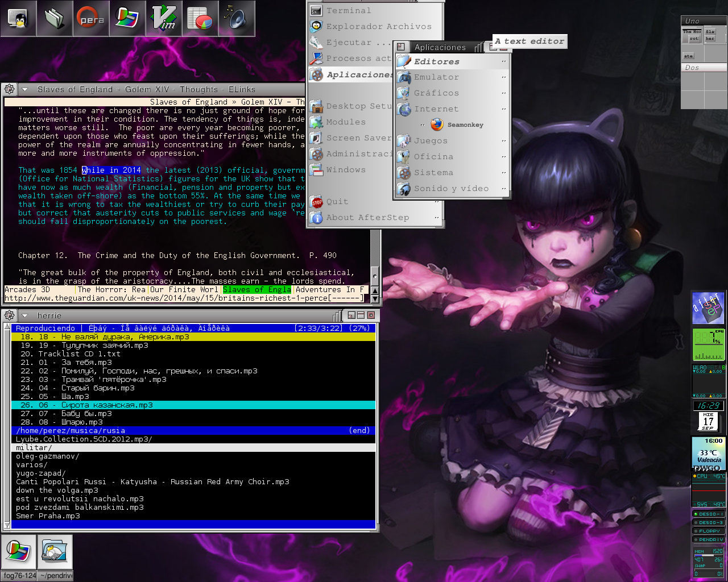Select Lyube.Collection.5CD.2012.mp3/ folder
The height and width of the screenshot is (582, 728).
point(193,439)
